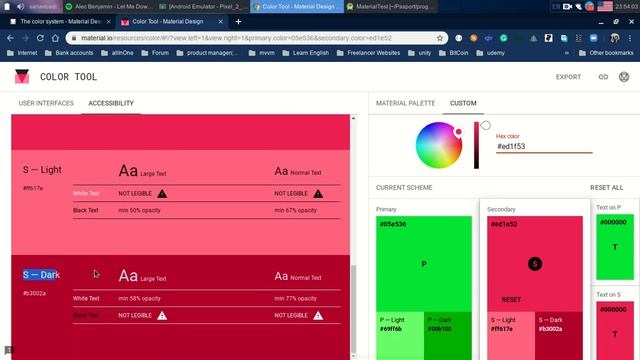Select the P-Light swatch #69ff6b
640x360 pixels.
coord(400,336)
